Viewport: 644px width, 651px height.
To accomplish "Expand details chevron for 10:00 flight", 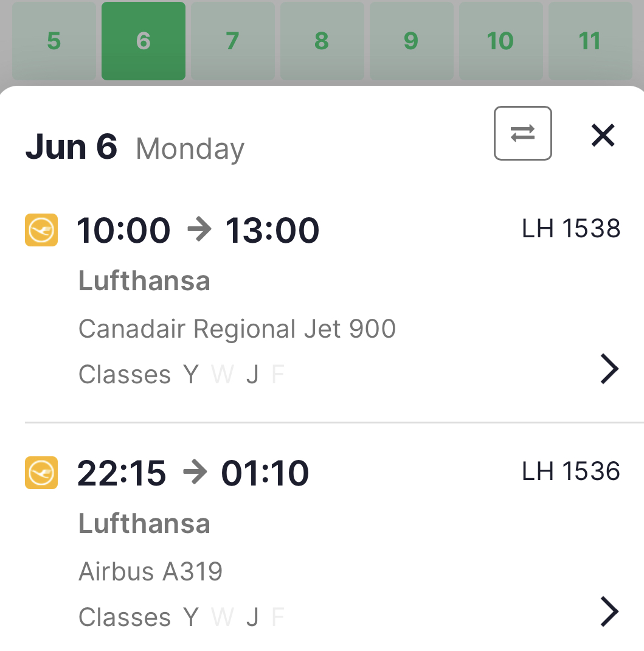I will (609, 369).
